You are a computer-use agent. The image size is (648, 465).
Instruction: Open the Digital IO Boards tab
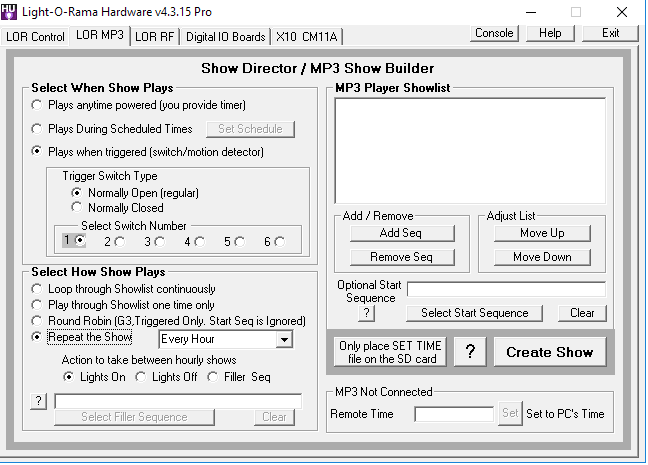click(226, 37)
